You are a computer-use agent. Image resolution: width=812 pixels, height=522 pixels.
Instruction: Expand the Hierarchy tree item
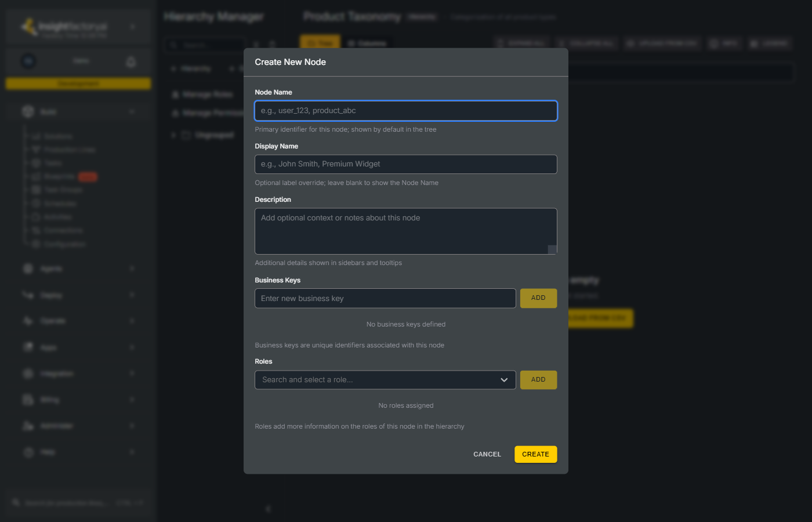point(172,68)
